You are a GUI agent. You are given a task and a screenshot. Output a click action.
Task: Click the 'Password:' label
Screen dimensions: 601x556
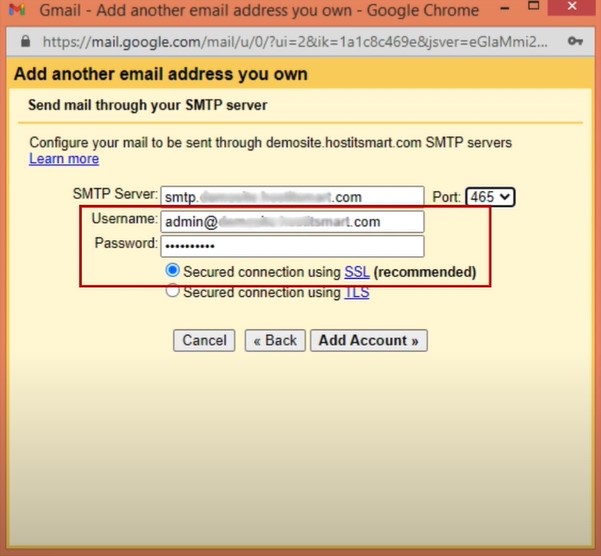pyautogui.click(x=126, y=243)
